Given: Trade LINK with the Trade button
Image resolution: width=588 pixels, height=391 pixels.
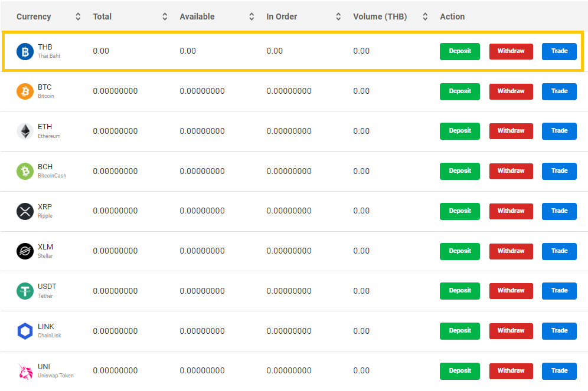Looking at the screenshot, I should pyautogui.click(x=559, y=331).
